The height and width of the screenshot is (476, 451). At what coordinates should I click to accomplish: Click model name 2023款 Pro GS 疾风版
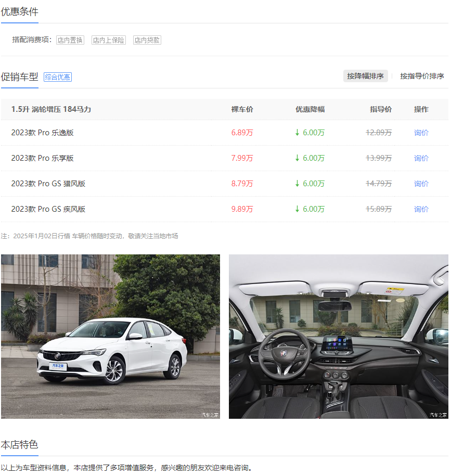48,209
